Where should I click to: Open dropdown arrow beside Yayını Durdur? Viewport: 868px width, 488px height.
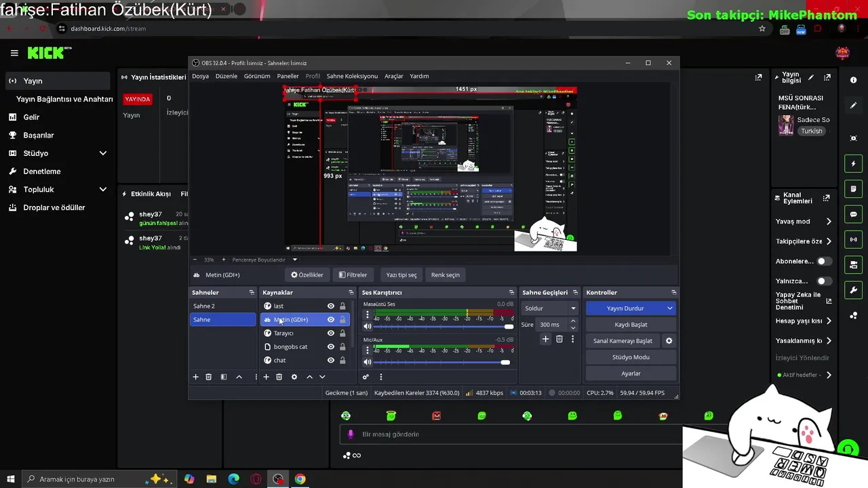coord(670,308)
